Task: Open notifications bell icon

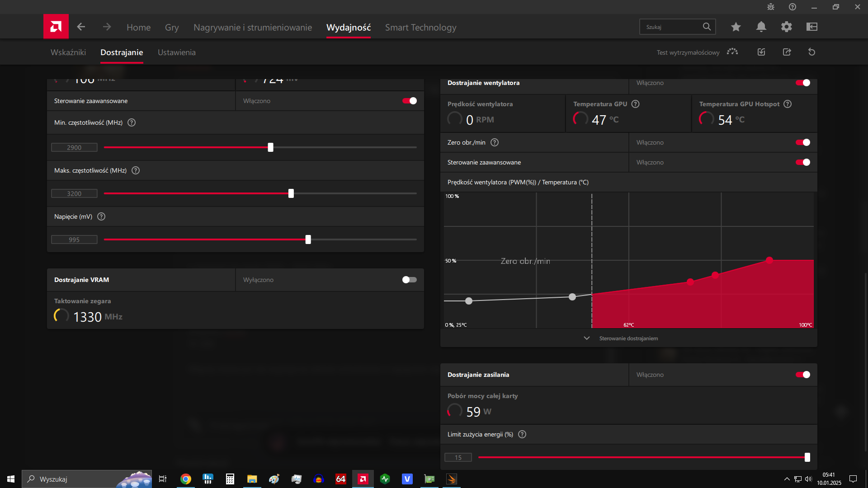Action: pos(761,27)
